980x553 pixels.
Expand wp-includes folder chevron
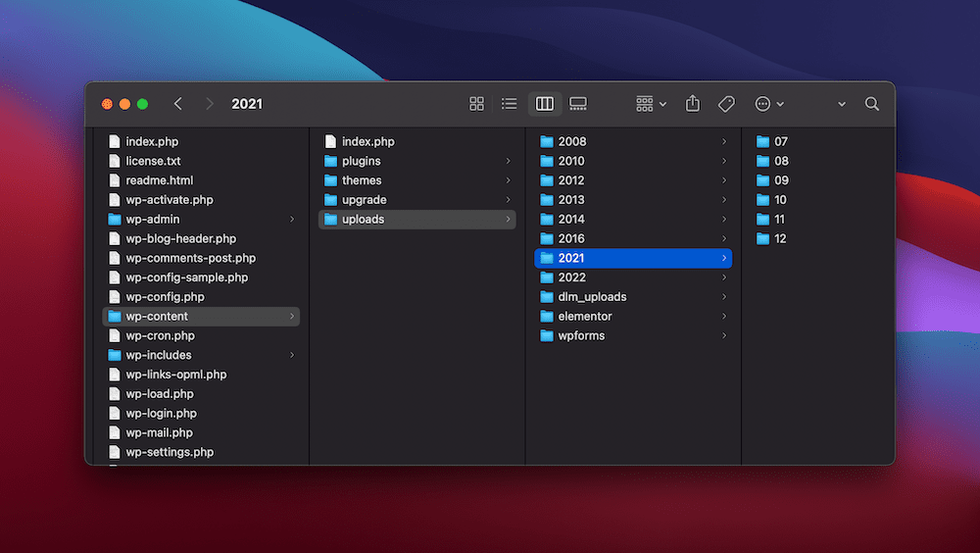pyautogui.click(x=292, y=355)
